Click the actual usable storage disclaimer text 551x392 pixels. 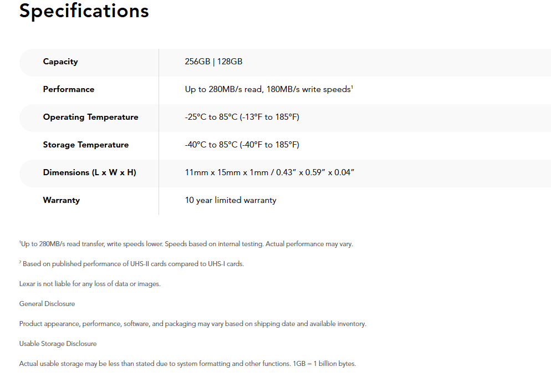pos(187,364)
